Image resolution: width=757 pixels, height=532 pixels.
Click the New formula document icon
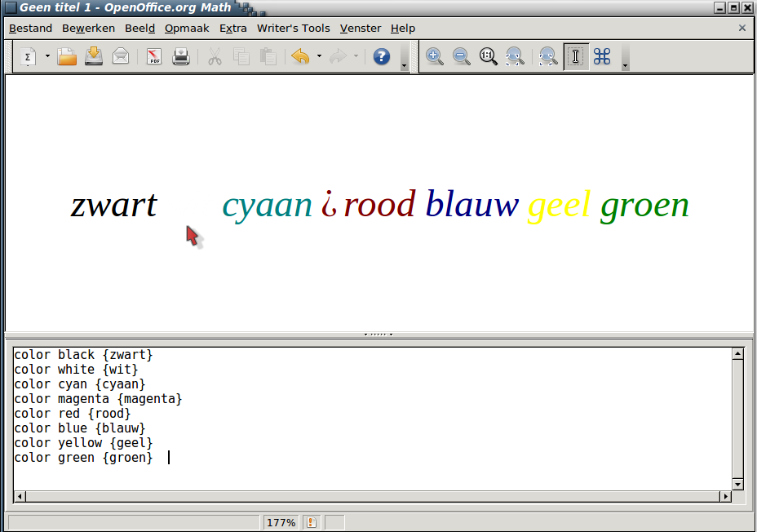(x=29, y=56)
